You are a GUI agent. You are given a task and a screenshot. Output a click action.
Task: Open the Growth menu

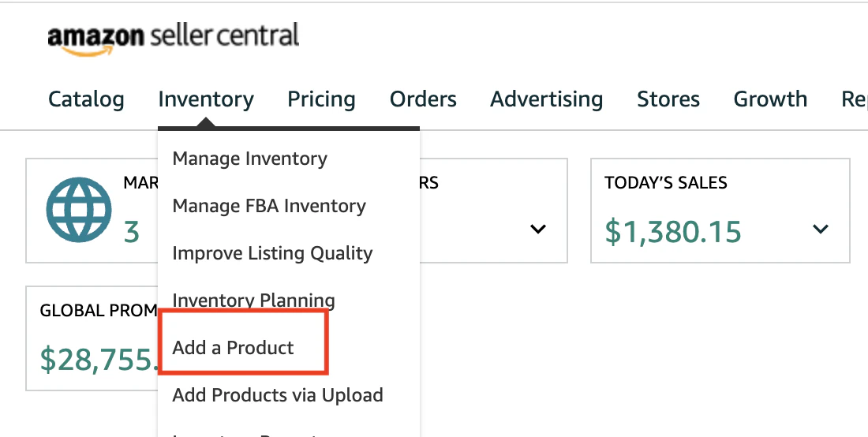coord(770,99)
